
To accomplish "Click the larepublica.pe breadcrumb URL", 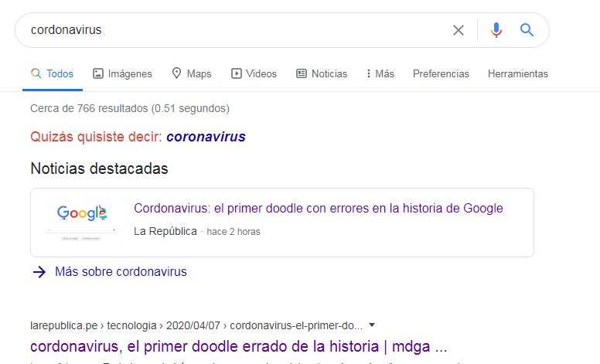I will [196, 325].
